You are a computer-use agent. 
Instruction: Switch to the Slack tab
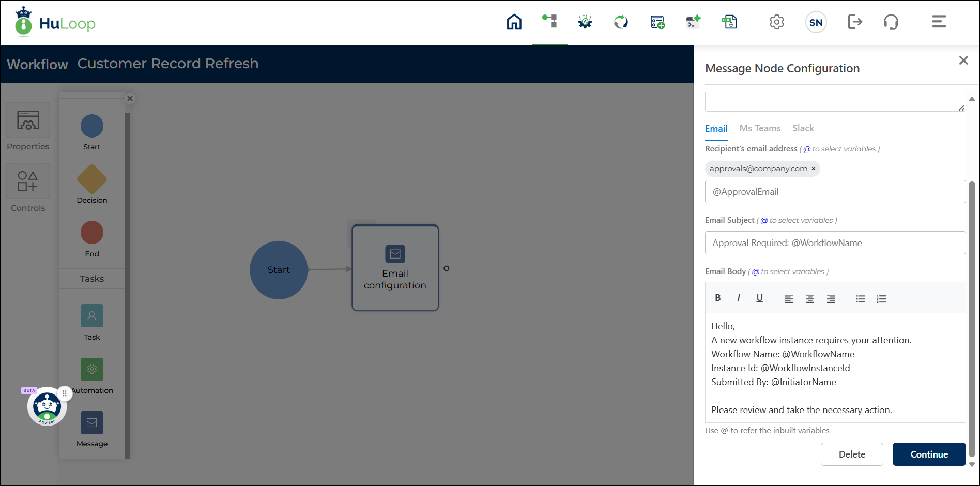point(803,128)
